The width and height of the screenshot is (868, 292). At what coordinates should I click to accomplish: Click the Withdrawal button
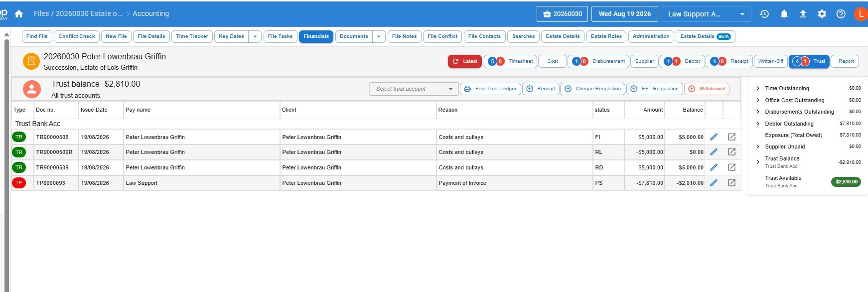coord(707,89)
